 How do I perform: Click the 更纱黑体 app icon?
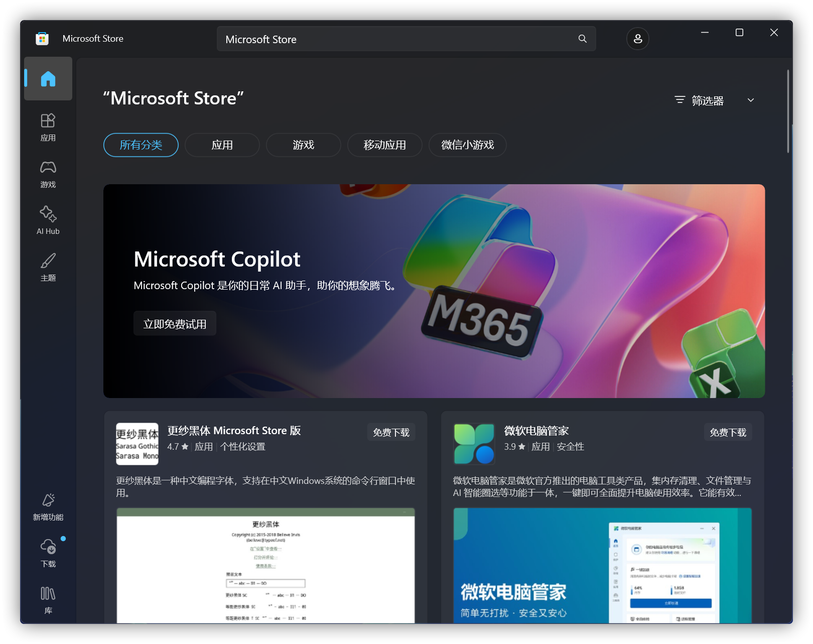[137, 444]
